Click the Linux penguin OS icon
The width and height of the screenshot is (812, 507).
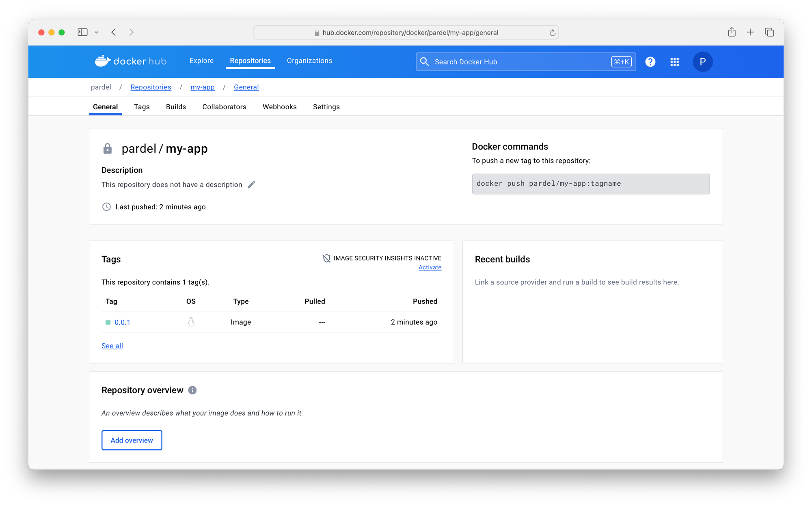coord(191,322)
